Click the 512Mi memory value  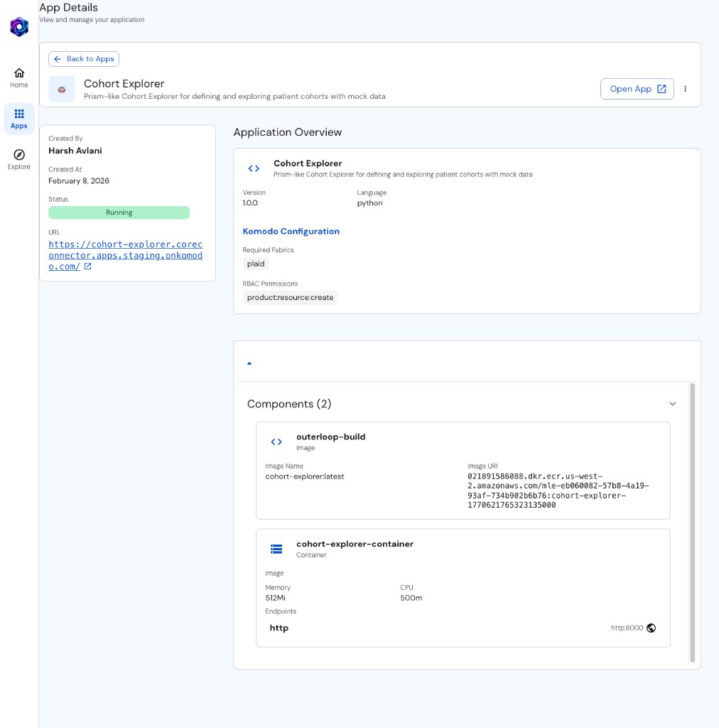point(275,597)
